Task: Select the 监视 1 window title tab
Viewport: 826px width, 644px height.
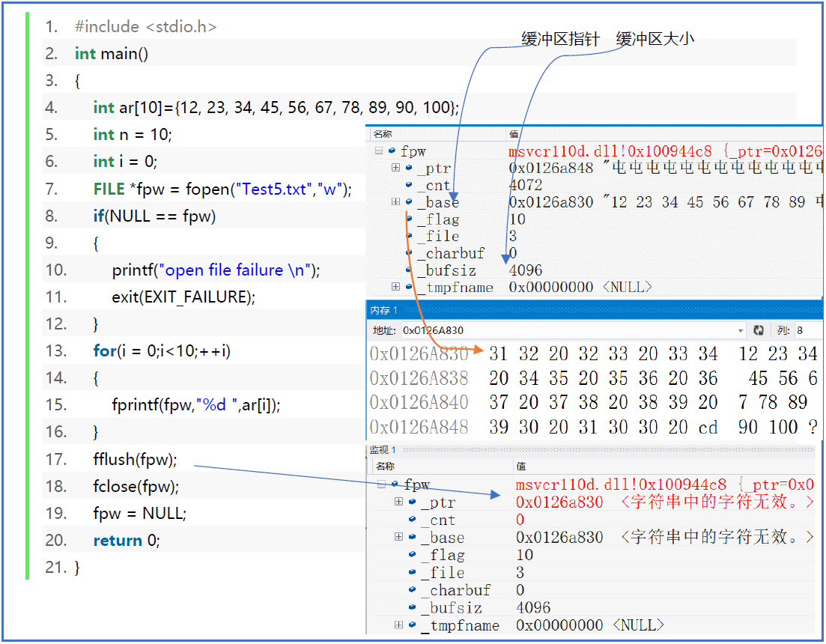Action: point(383,450)
